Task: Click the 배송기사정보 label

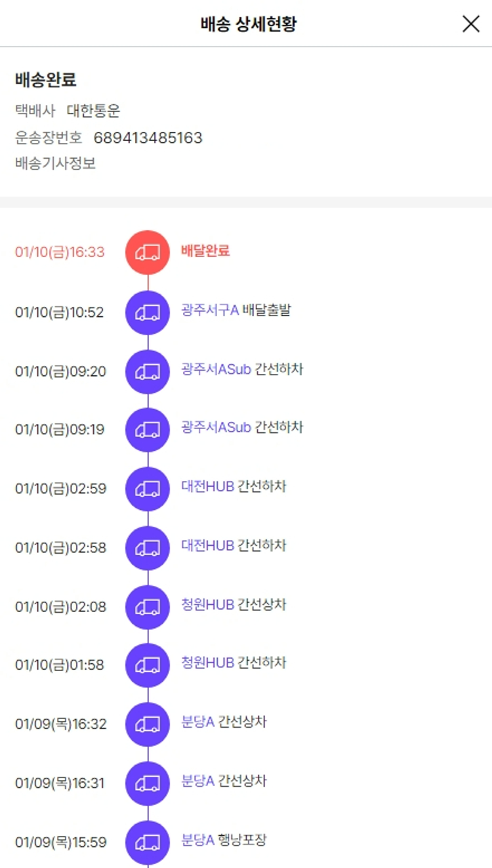Action: click(x=55, y=163)
